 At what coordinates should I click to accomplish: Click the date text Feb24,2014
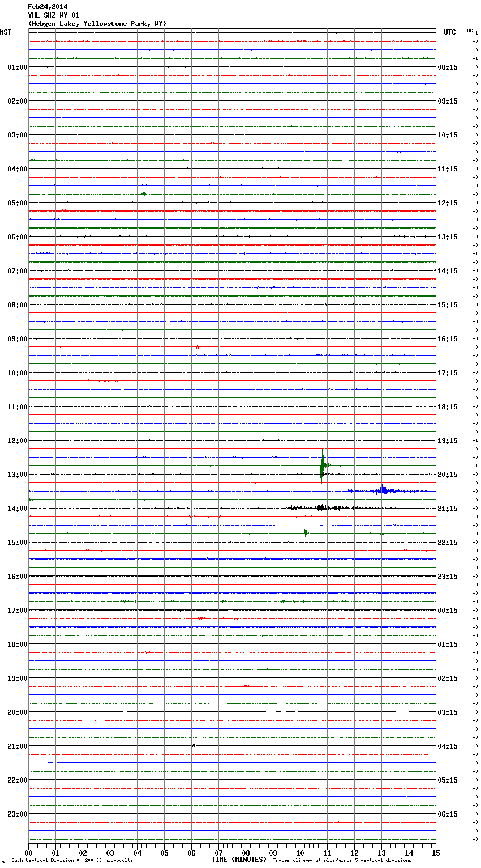(x=48, y=7)
